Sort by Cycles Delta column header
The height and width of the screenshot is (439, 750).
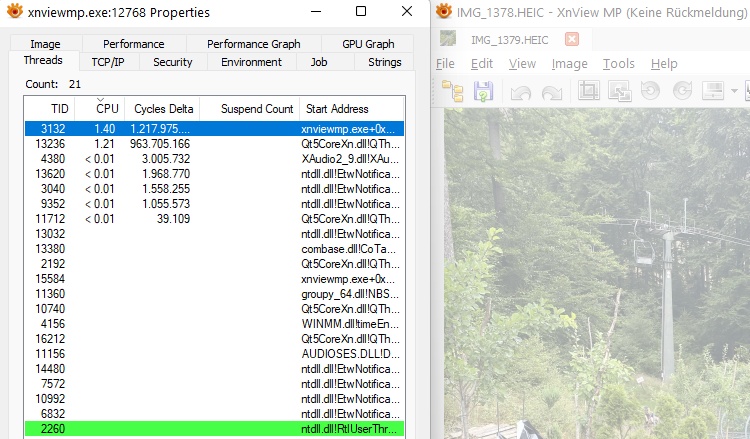(x=162, y=109)
